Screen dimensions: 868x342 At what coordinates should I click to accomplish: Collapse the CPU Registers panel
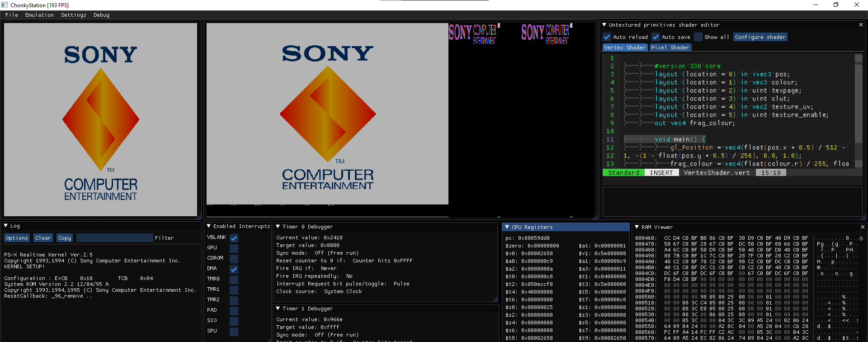pos(507,227)
